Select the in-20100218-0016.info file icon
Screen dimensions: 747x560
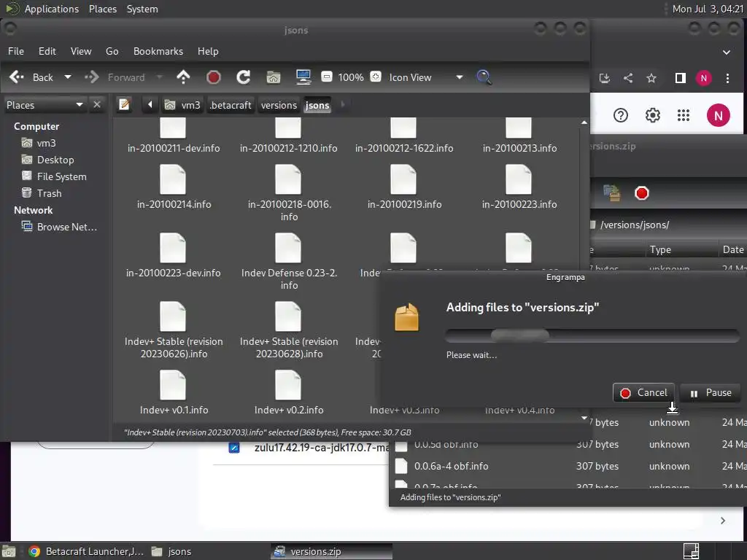coord(288,179)
